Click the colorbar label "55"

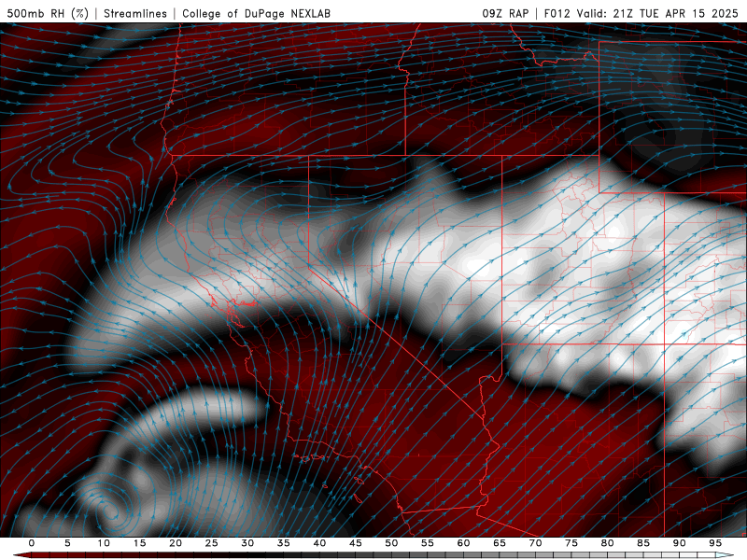tap(428, 543)
